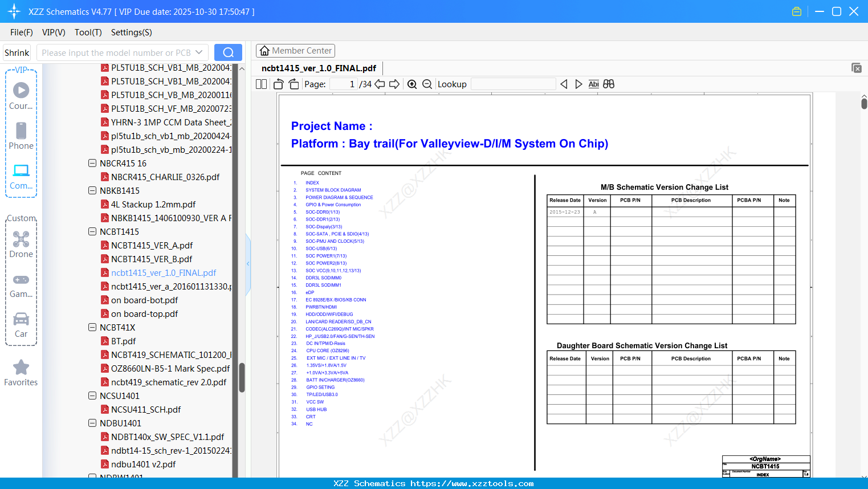Screen dimensions: 868x489
Task: Go to next page arrow
Action: click(x=394, y=84)
